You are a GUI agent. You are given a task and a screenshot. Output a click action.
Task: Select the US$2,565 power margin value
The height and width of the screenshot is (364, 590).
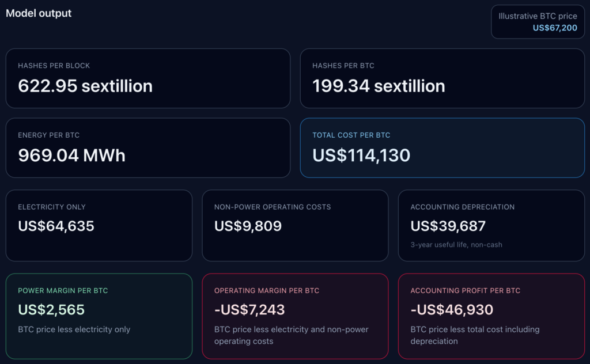[x=51, y=309]
